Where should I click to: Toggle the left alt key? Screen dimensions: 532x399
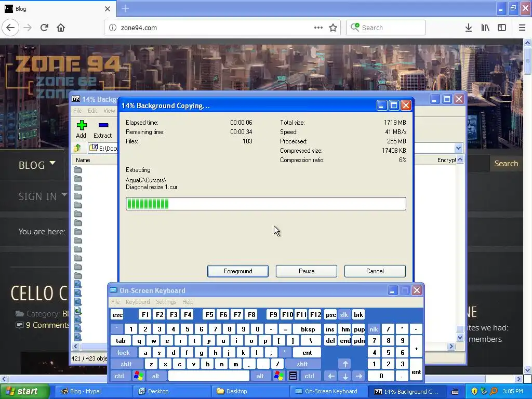coord(156,376)
